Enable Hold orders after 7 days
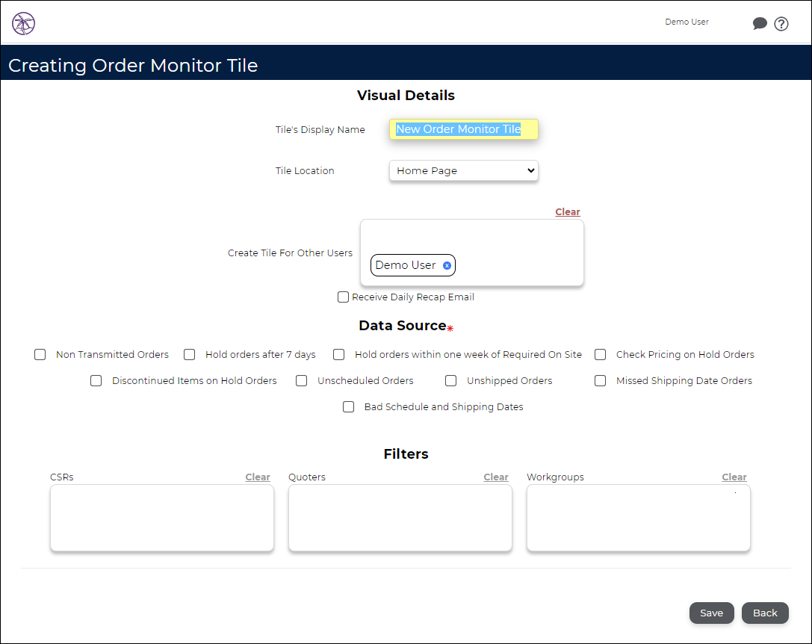Screen dimensions: 812x644 click(189, 354)
